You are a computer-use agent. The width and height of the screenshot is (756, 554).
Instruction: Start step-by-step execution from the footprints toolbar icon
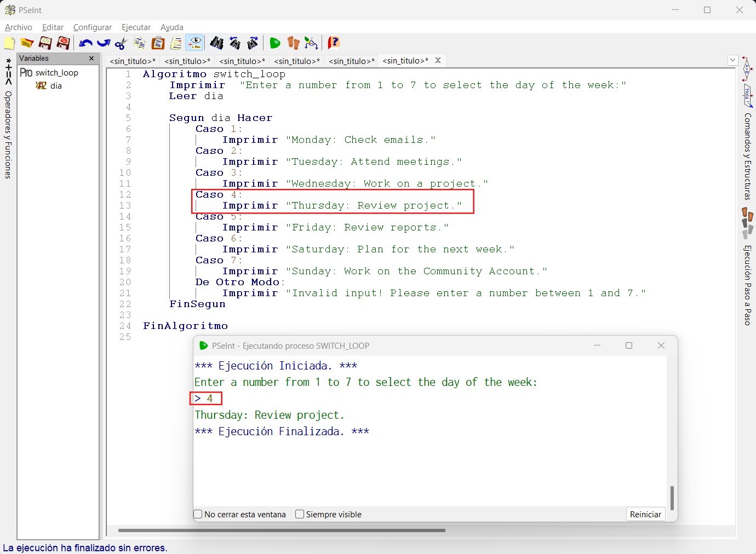pos(294,43)
